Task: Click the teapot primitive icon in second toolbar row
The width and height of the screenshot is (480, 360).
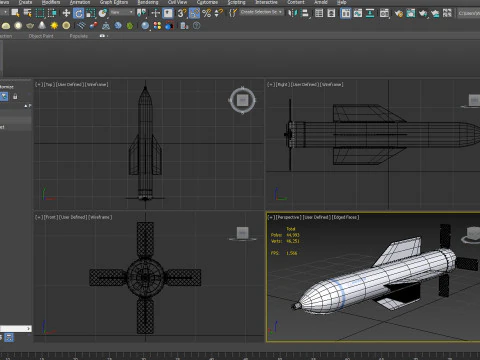Action: pyautogui.click(x=30, y=26)
